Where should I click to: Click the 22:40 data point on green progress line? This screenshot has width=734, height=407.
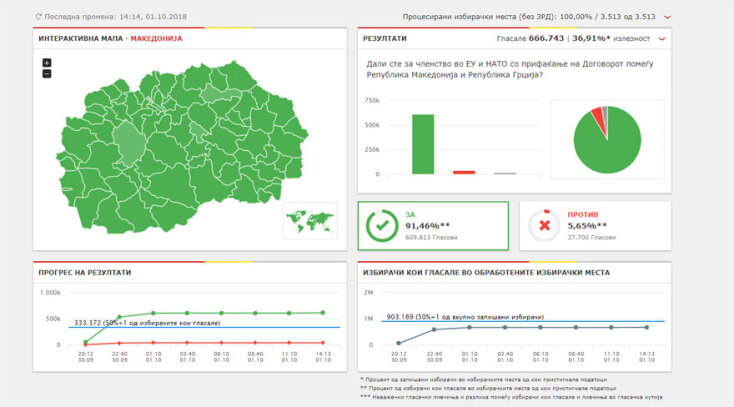pos(119,317)
